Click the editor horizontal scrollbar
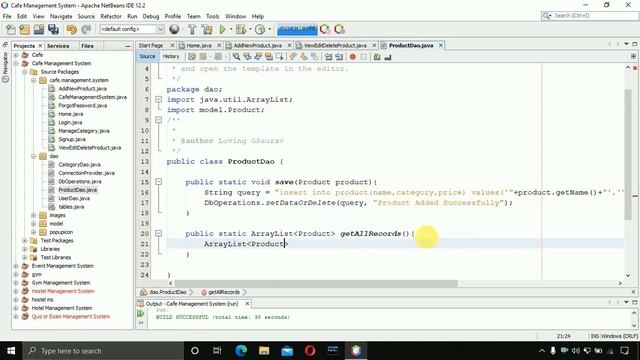Image resolution: width=640 pixels, height=360 pixels. coord(316,283)
